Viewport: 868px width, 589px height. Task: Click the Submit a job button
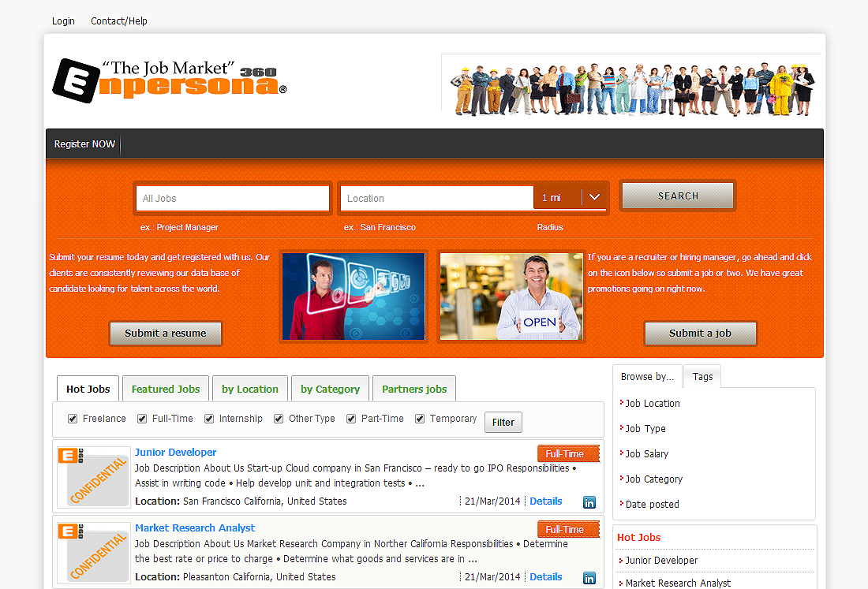point(700,334)
